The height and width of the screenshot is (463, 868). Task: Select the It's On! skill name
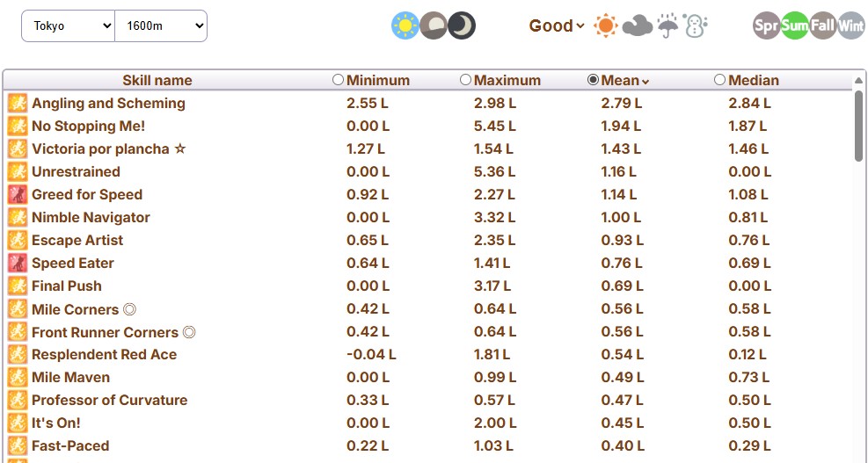(56, 423)
